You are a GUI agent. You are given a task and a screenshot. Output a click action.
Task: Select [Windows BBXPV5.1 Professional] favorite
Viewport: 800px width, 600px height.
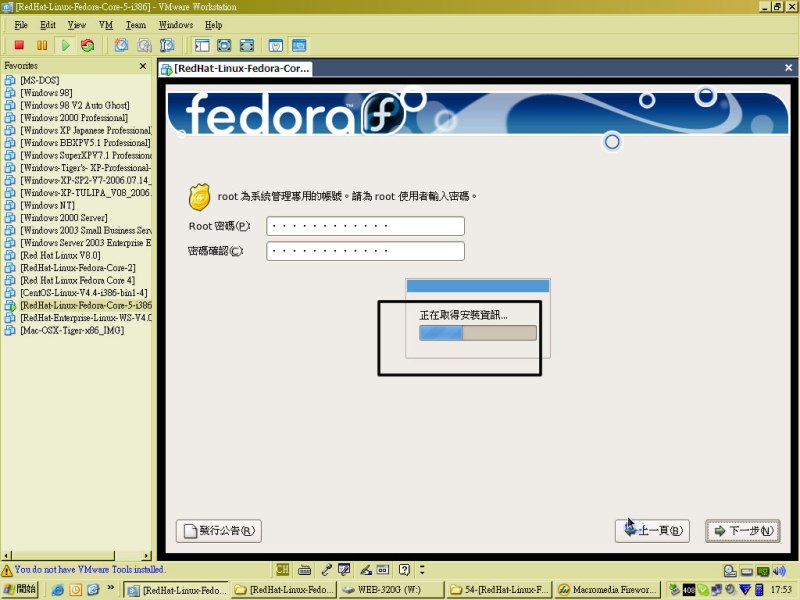[79, 143]
